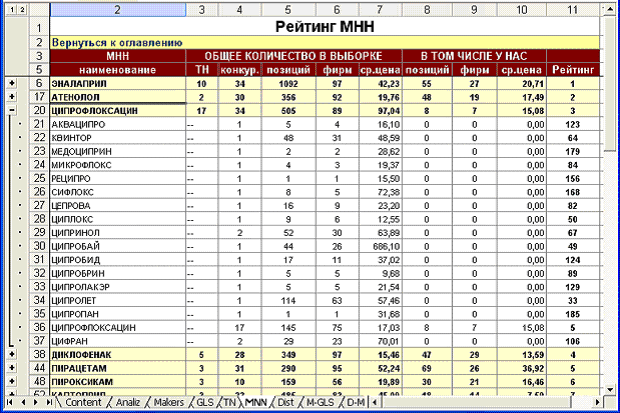The image size is (620, 413).
Task: Click the ЦИФРАН cell
Action: 118,341
